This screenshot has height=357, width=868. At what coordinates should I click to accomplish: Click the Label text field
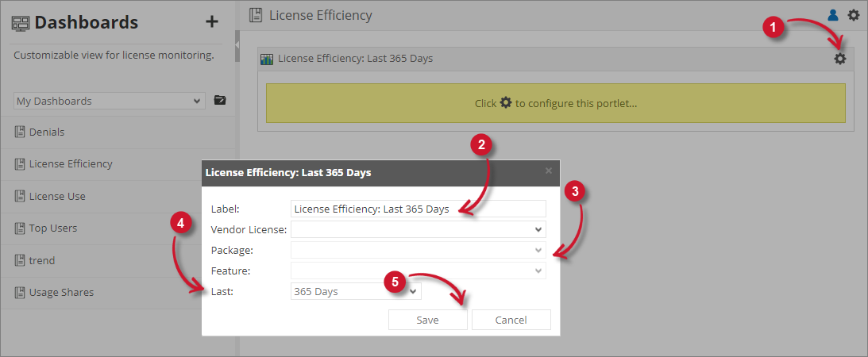pos(418,209)
